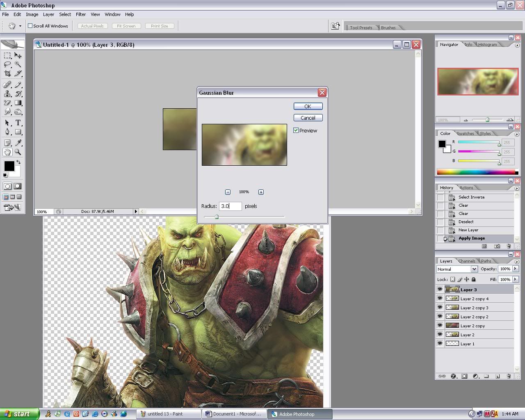
Task: Click OK in Gaussian Blur dialog
Action: pyautogui.click(x=308, y=106)
